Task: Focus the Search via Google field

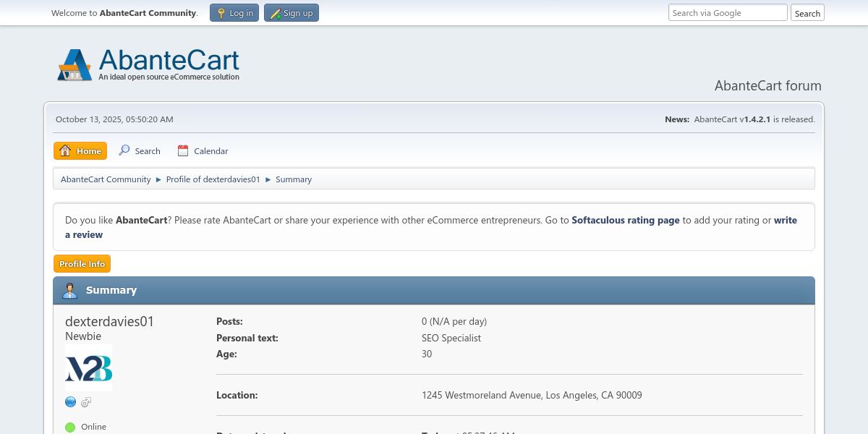Action: click(x=728, y=12)
